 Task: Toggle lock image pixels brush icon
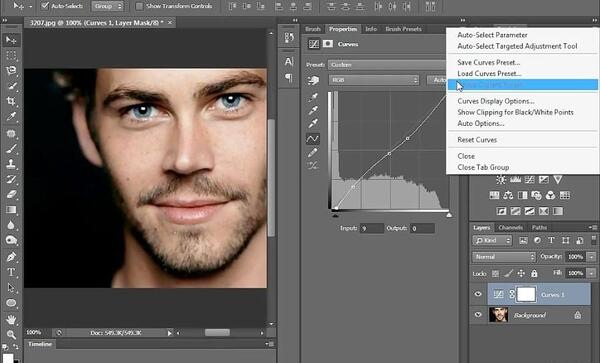(508, 273)
